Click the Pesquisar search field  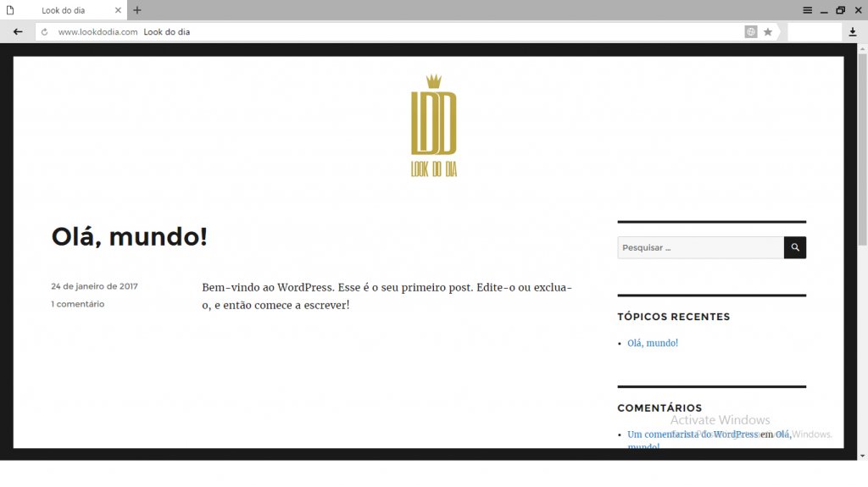click(700, 247)
